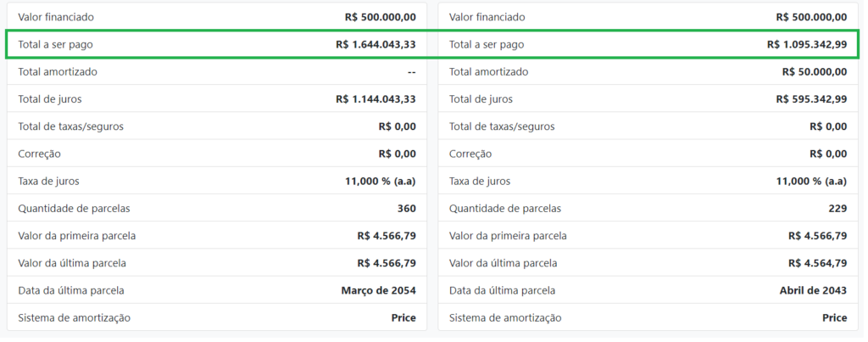
Task: Click right Sistema de amortização Price value
Action: pos(834,317)
